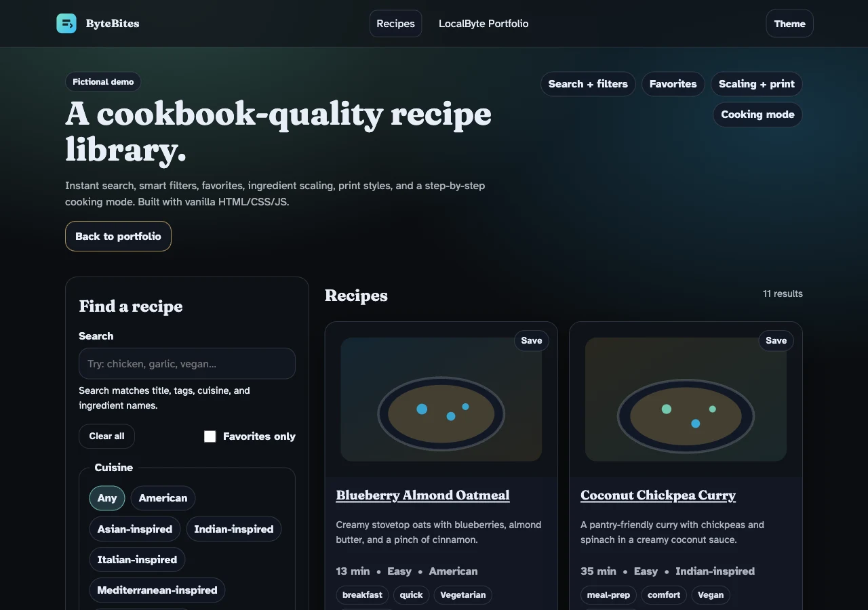Filter by American cuisine
Viewport: 868px width, 610px height.
(x=163, y=497)
